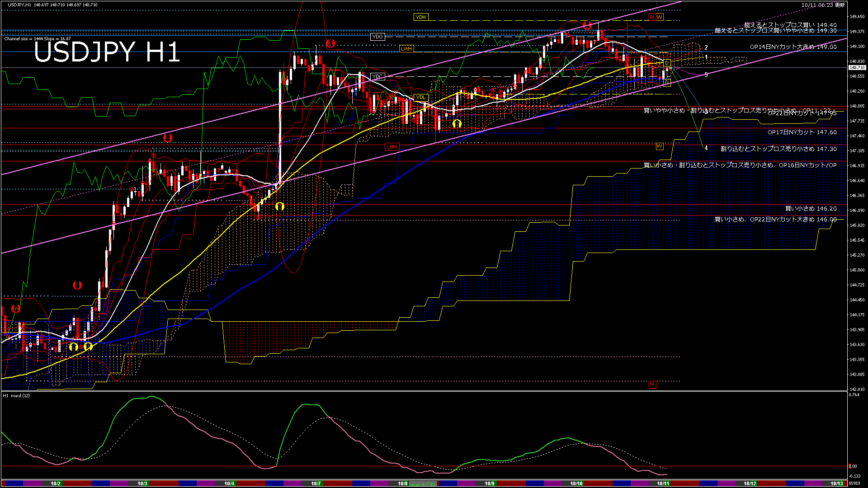The image size is (868, 488).
Task: Click forecast path label number 4
Action: coord(706,148)
